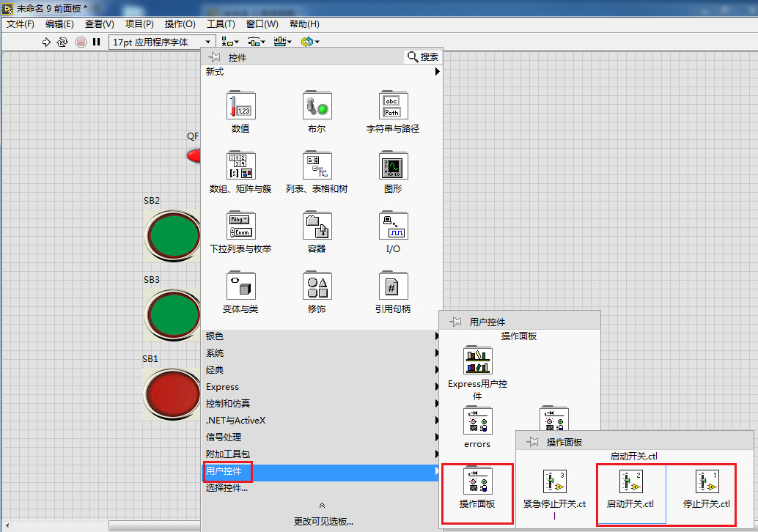Click the Run arrow toolbar button
758x532 pixels.
coord(46,42)
